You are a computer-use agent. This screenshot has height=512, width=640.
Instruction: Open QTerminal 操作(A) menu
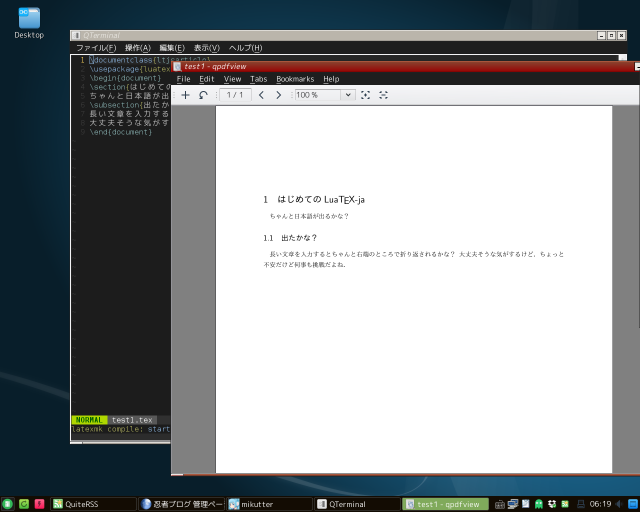click(138, 48)
